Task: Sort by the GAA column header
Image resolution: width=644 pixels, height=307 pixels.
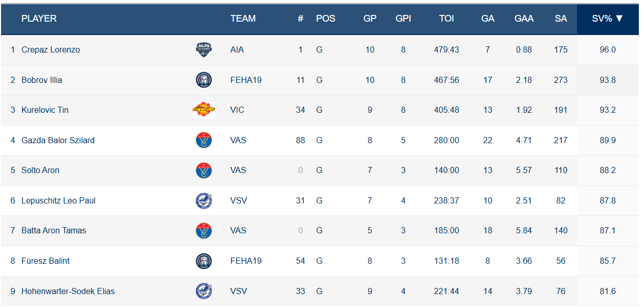Action: coord(524,19)
